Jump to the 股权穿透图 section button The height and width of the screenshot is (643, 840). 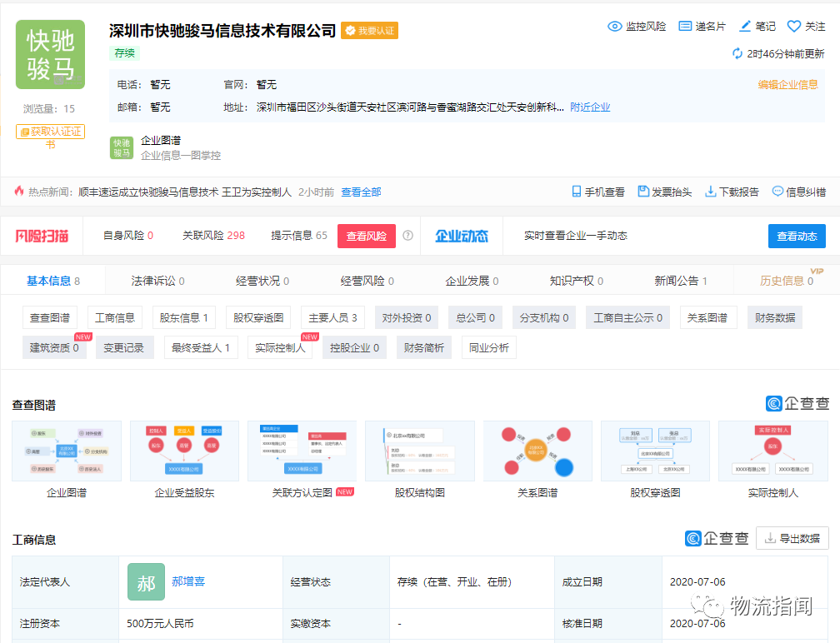(258, 317)
